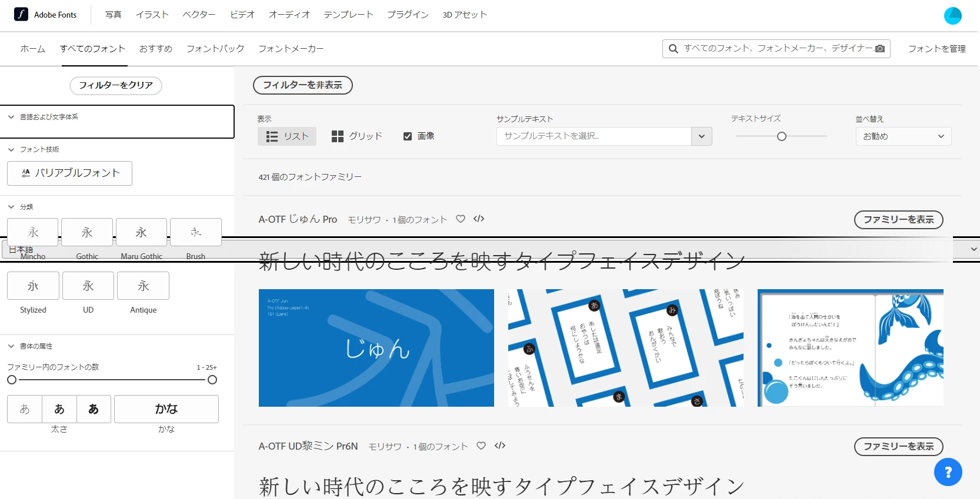This screenshot has height=499, width=980.
Task: Collapse 書体の属性 section
Action: (11, 346)
